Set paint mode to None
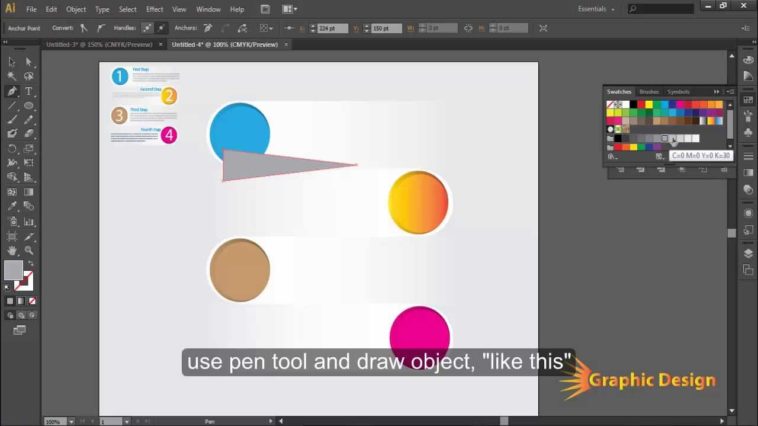 (32, 301)
